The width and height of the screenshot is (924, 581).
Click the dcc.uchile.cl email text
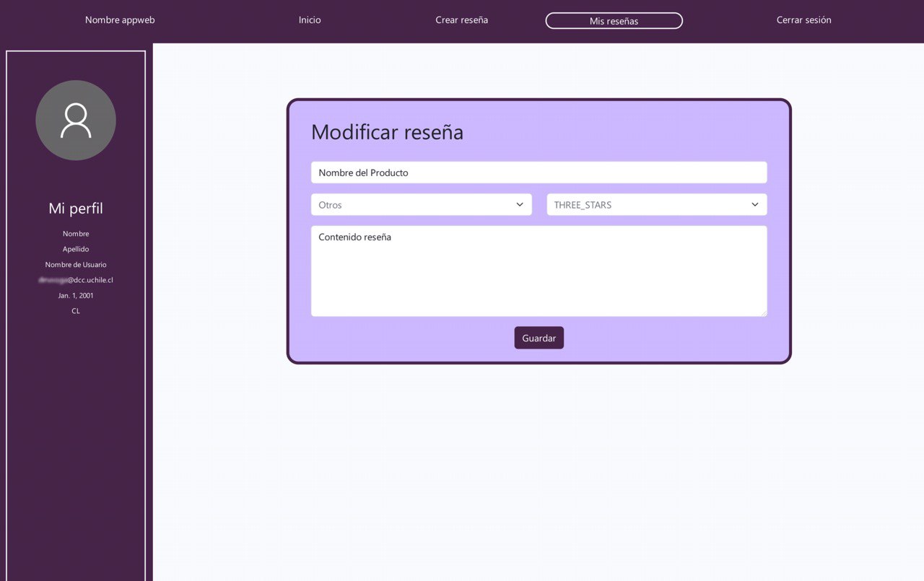[x=76, y=280]
